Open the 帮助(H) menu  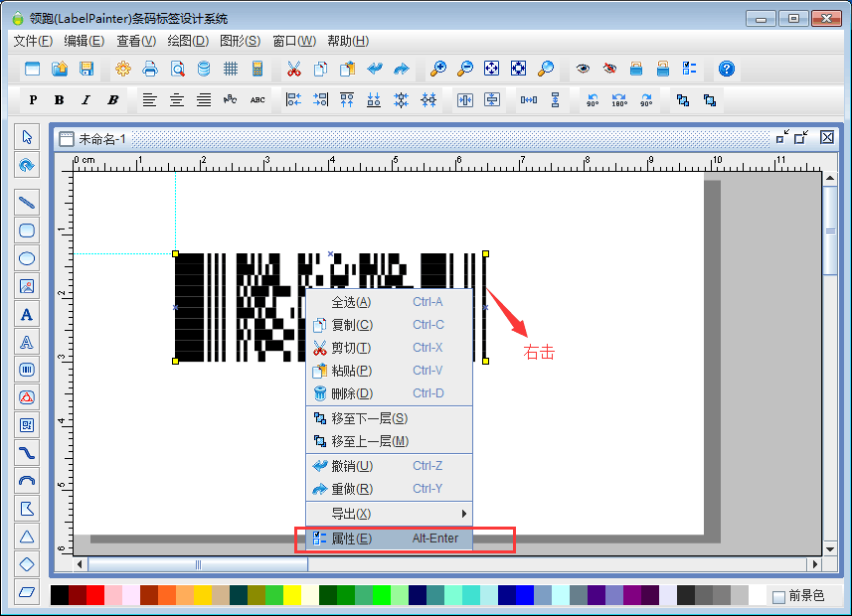pos(348,42)
